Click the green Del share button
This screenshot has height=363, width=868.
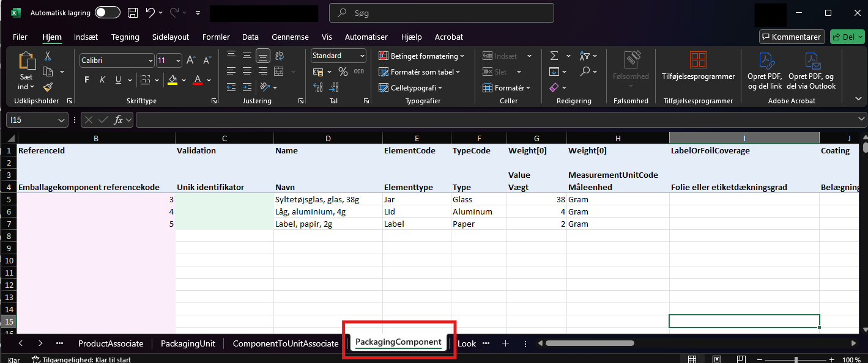pos(847,37)
